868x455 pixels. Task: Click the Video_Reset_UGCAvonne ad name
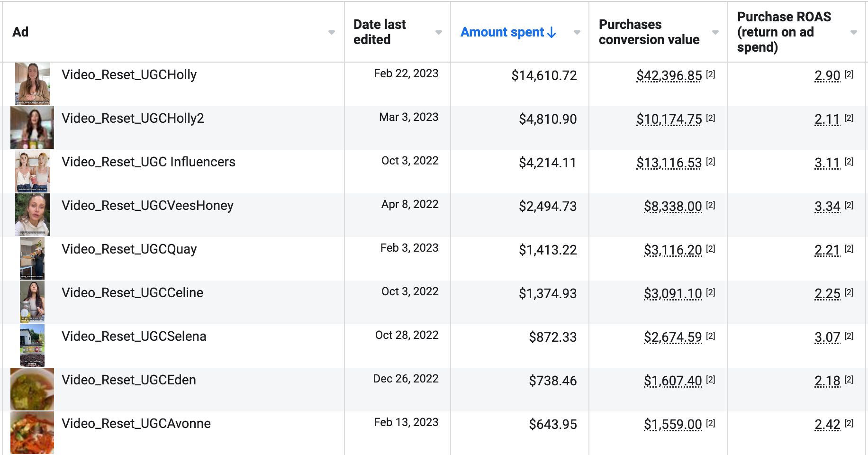click(x=136, y=423)
